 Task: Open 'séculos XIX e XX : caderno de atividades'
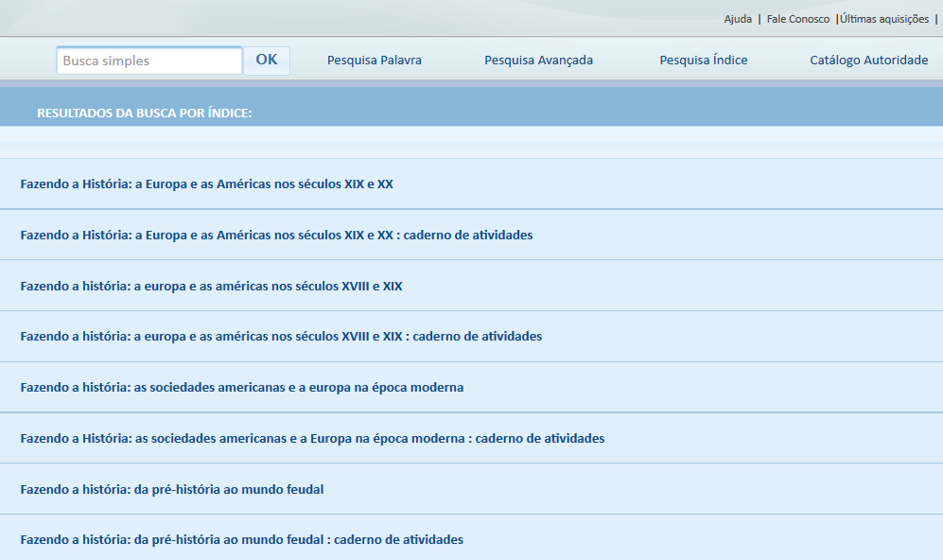pyautogui.click(x=276, y=236)
